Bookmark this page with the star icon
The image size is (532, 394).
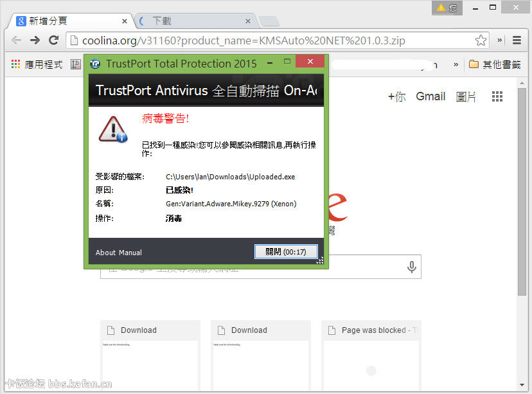coord(481,40)
